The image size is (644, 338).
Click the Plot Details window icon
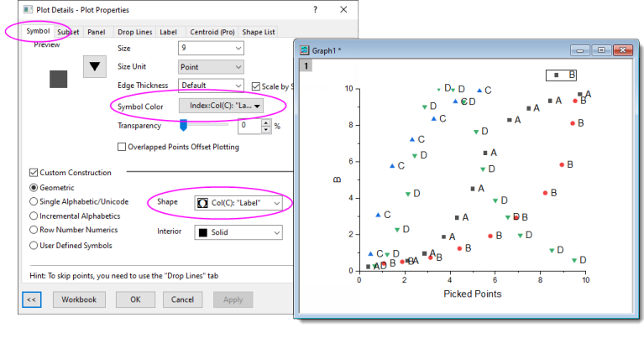(x=28, y=10)
